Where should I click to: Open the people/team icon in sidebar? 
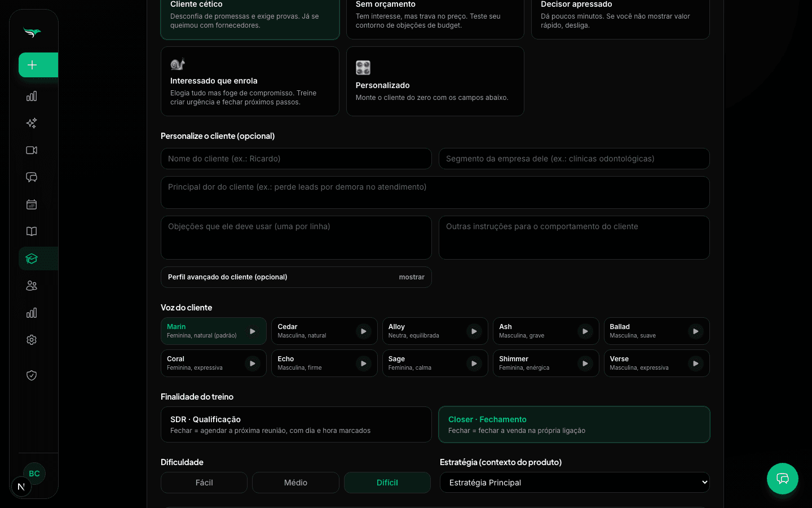coord(32,286)
